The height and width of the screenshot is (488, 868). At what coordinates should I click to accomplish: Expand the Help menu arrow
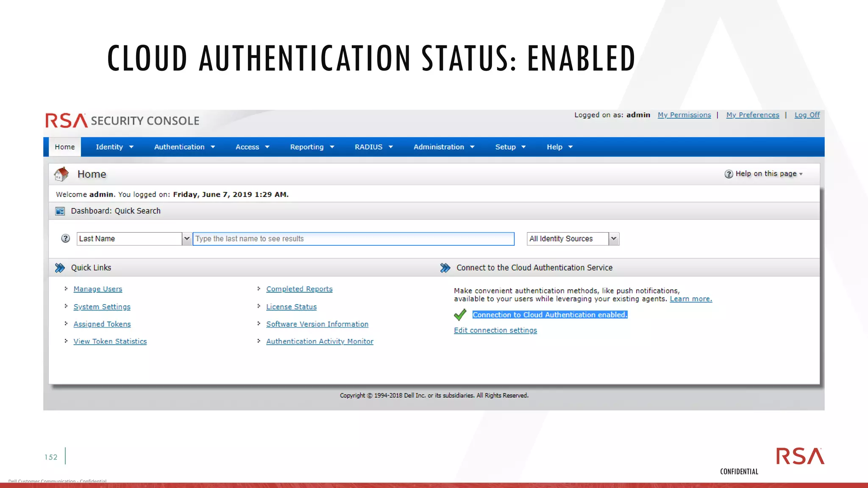(570, 147)
